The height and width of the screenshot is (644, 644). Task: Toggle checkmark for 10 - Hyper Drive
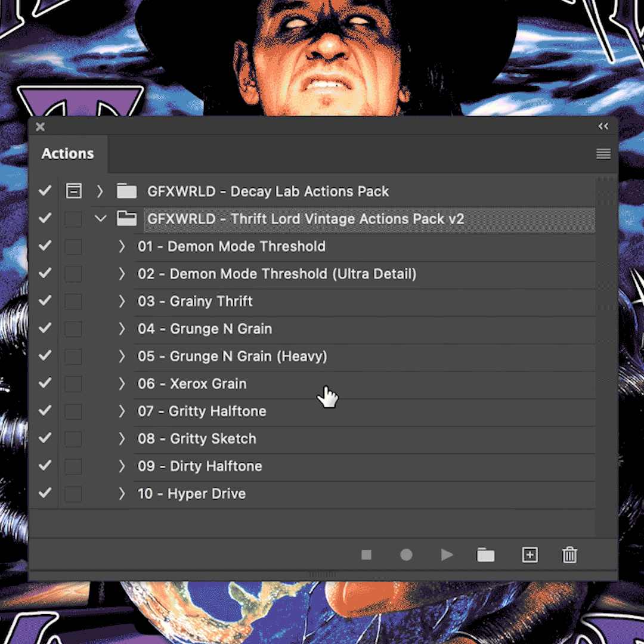click(x=45, y=494)
